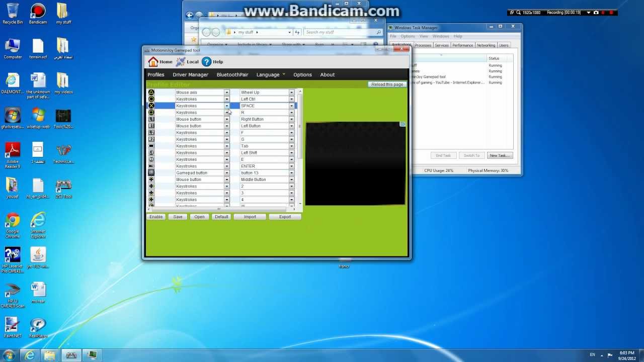Open the Help question-mark icon
The height and width of the screenshot is (362, 644).
pyautogui.click(x=206, y=62)
